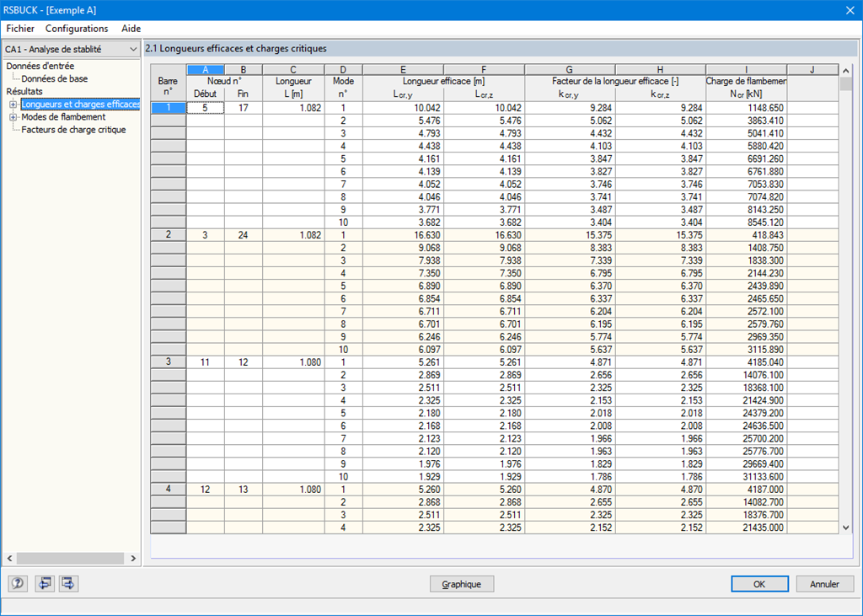Click end node cell with value 24
This screenshot has width=863, height=616.
(x=244, y=235)
